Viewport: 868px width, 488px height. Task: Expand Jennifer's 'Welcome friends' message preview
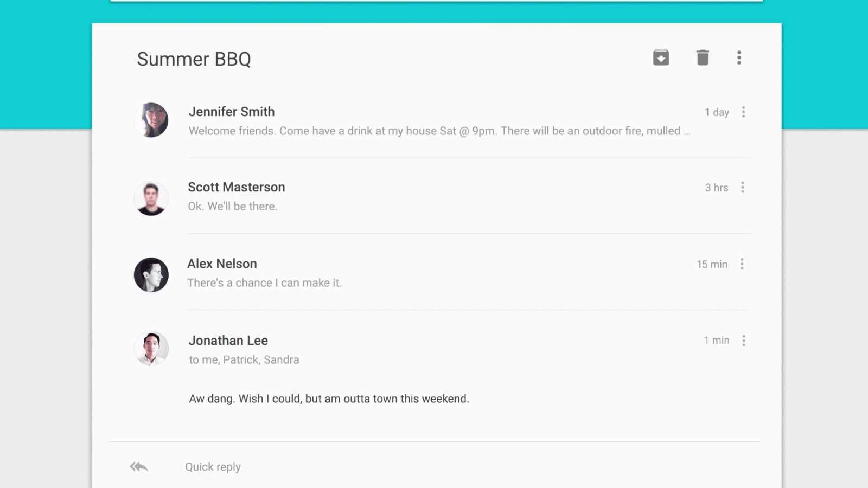click(x=439, y=131)
